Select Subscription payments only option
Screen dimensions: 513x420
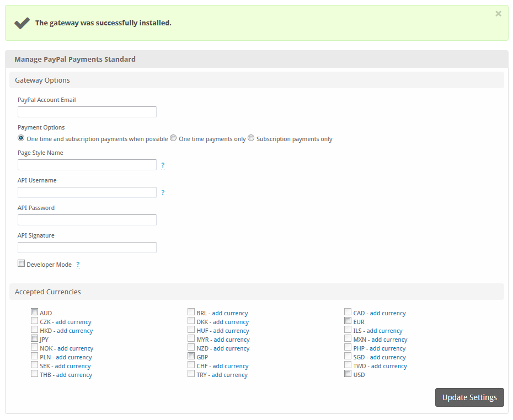(251, 138)
